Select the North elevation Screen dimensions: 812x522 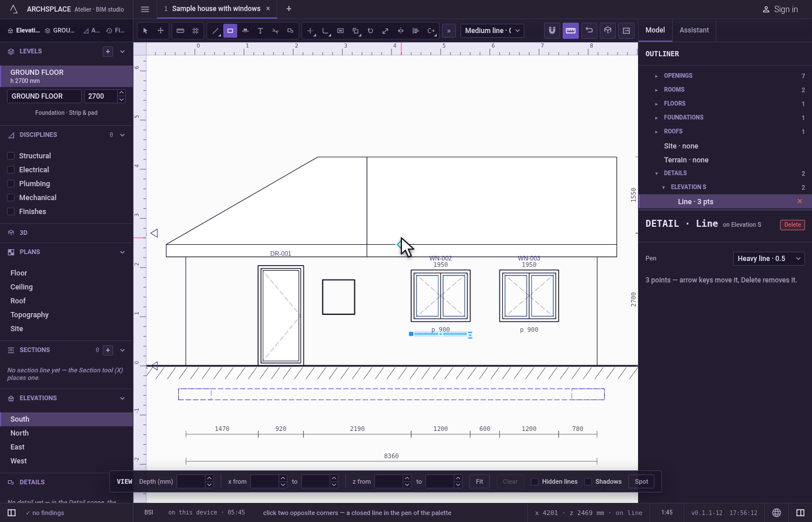(66, 433)
